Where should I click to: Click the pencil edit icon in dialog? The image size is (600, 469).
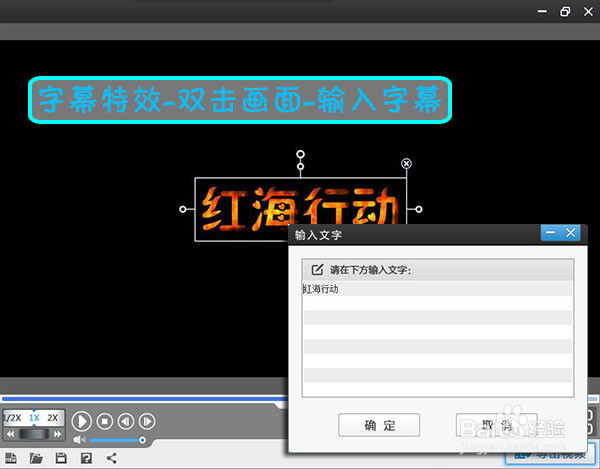[317, 270]
